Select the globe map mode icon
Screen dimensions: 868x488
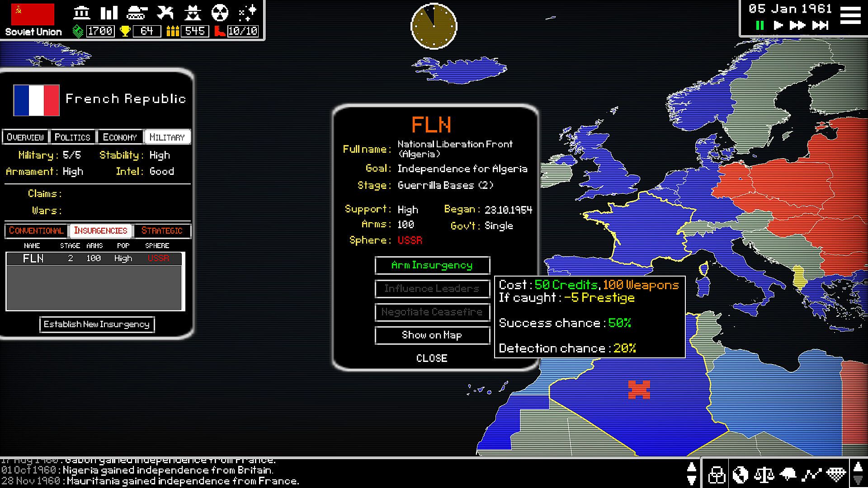(741, 475)
